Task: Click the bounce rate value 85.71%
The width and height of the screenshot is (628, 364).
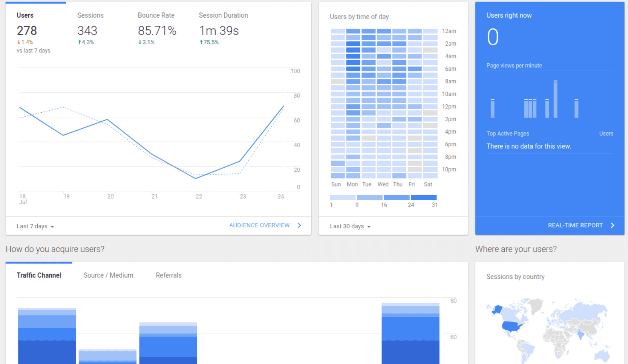Action: [157, 31]
